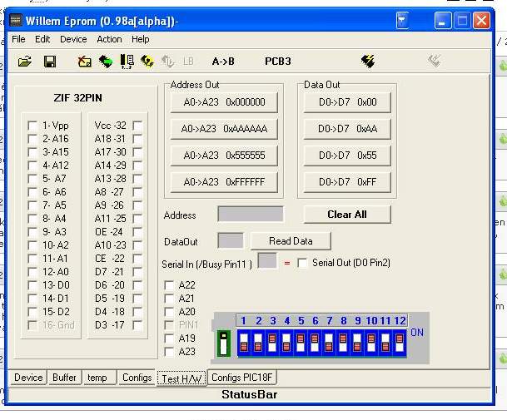Click the Serial In /Busy Pin11 field
507x420 pixels.
(x=267, y=260)
